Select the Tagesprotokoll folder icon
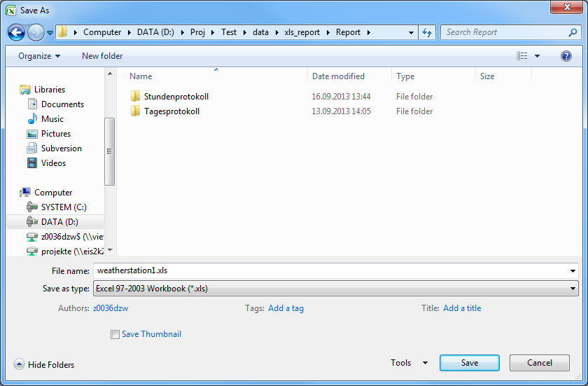This screenshot has width=588, height=386. click(x=135, y=111)
